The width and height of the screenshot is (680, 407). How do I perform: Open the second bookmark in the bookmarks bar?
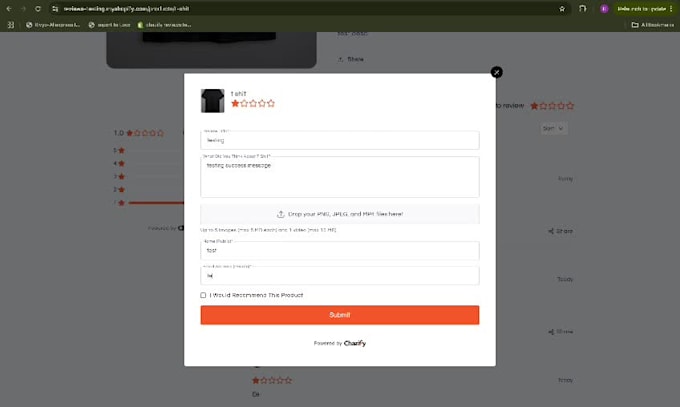coord(109,25)
